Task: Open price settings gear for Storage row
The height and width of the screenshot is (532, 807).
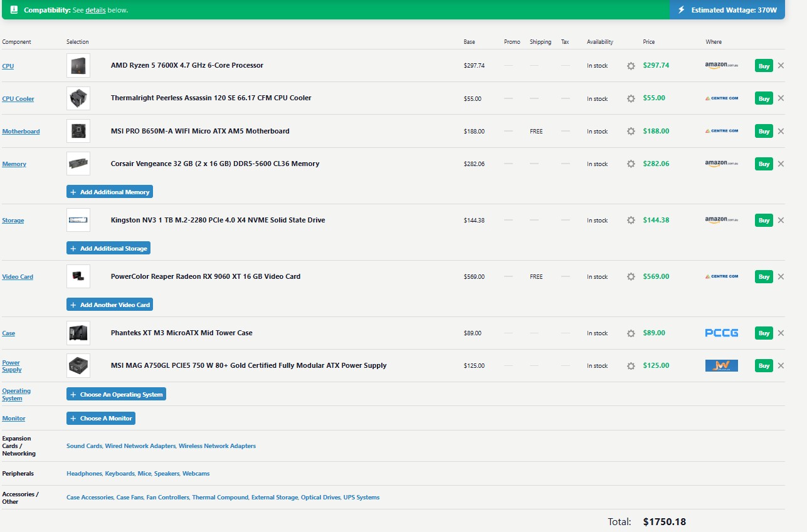Action: pyautogui.click(x=631, y=220)
